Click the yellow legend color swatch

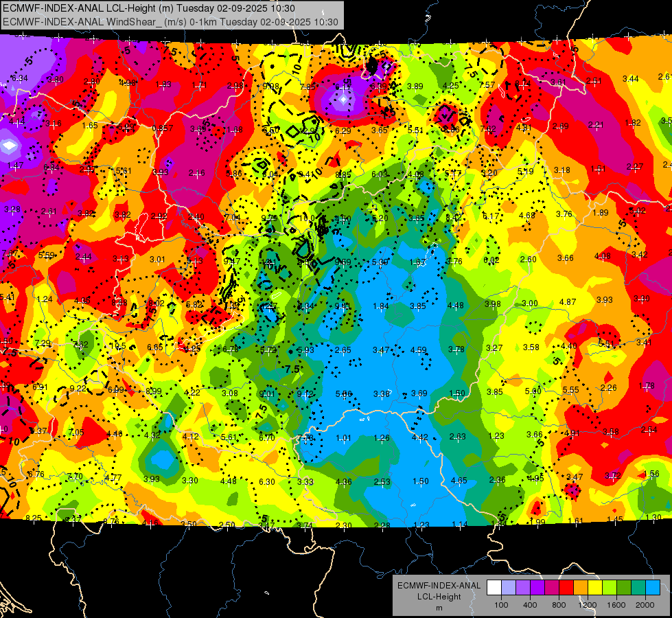(x=595, y=588)
